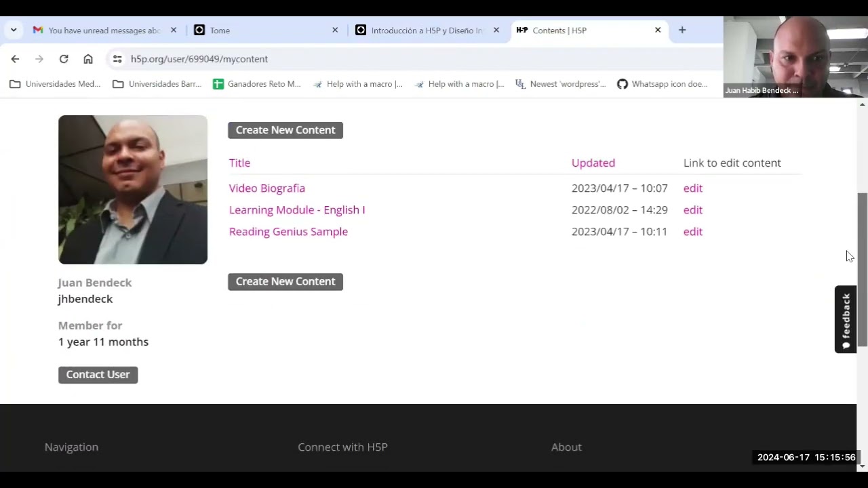Open the Video Biografia content link

click(x=267, y=188)
